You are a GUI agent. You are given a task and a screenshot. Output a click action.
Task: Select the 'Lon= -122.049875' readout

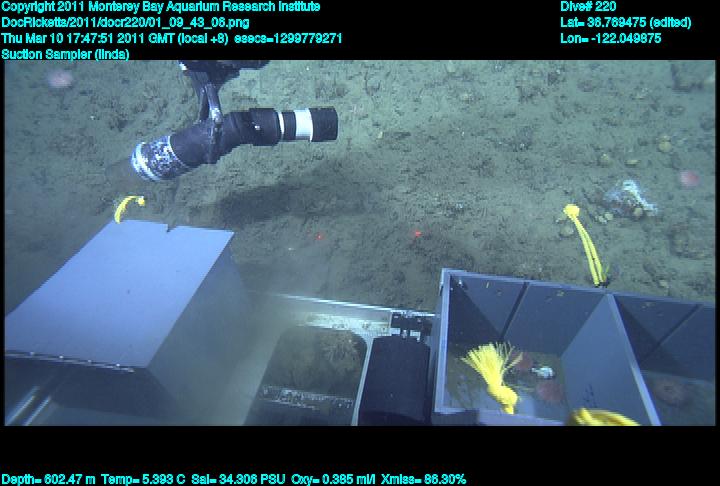pos(610,38)
